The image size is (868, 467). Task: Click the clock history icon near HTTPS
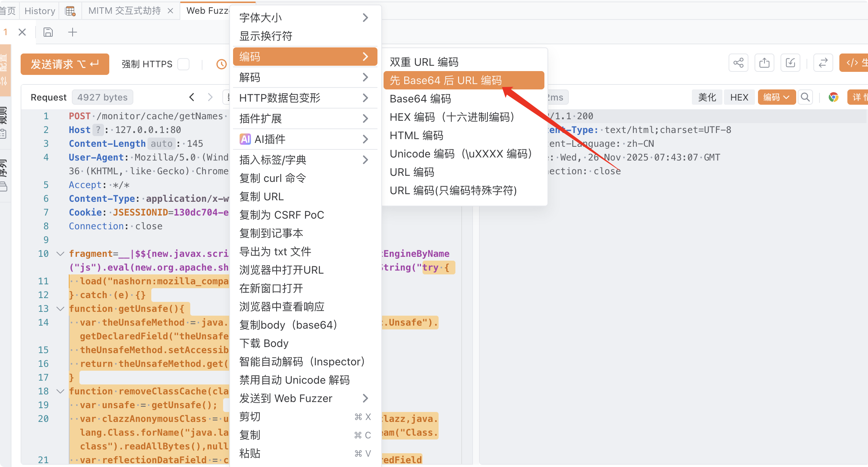click(x=221, y=64)
